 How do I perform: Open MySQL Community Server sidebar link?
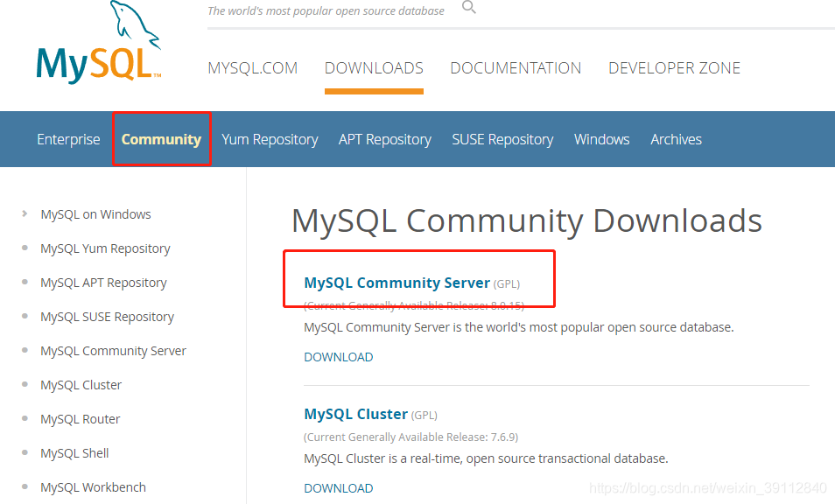(x=114, y=351)
